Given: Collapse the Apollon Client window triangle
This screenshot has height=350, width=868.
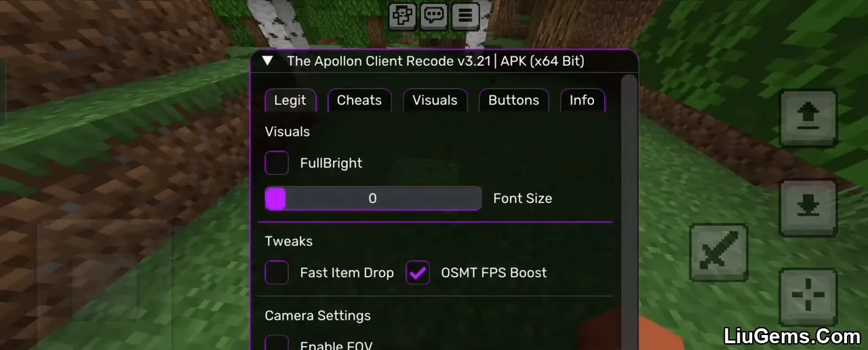Looking at the screenshot, I should click(268, 61).
